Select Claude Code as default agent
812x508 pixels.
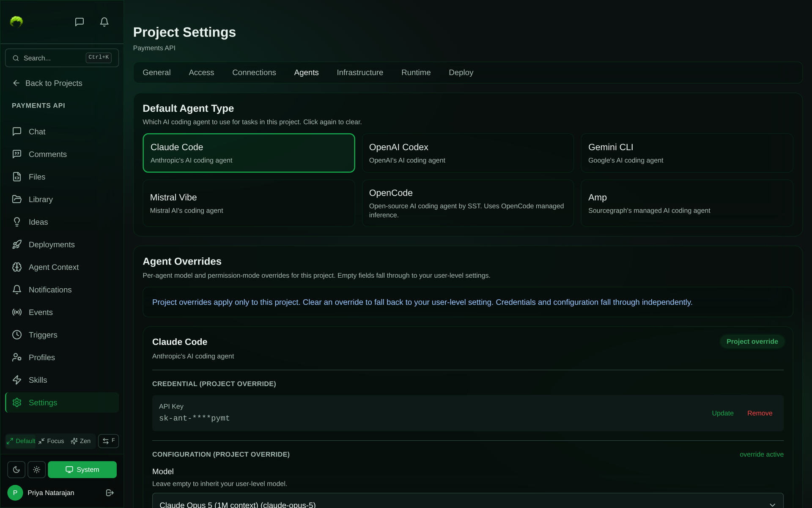click(249, 153)
